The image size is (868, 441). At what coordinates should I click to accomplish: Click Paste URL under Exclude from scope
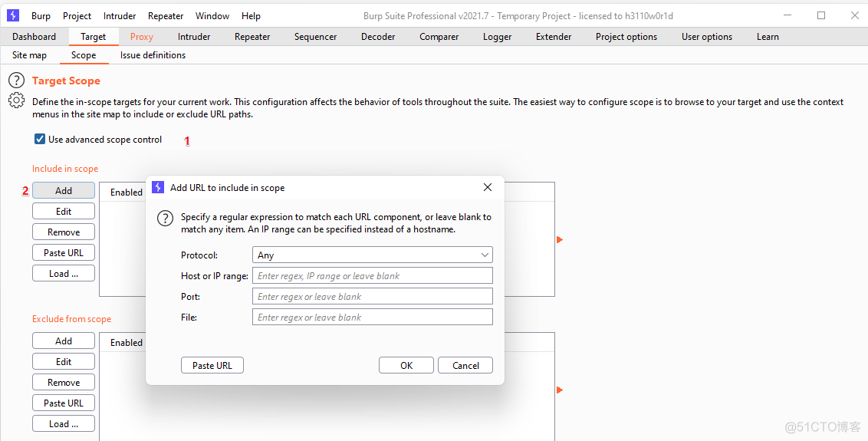coord(64,403)
